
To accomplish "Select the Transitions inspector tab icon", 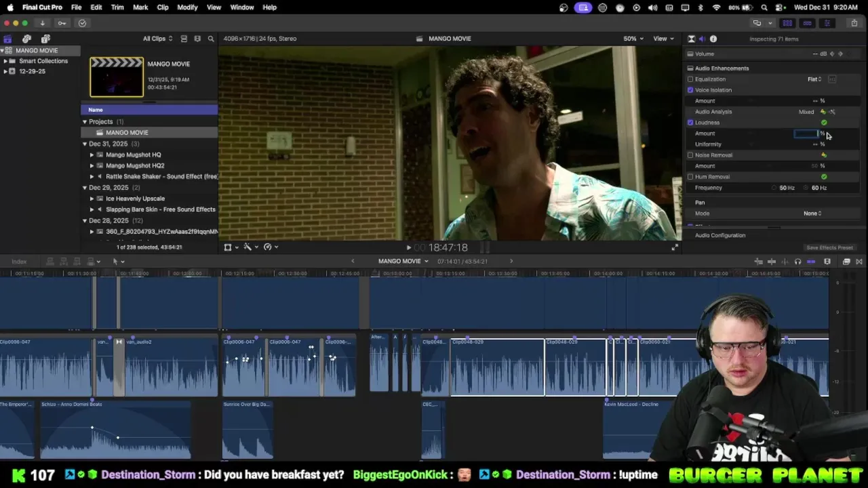I will click(691, 39).
